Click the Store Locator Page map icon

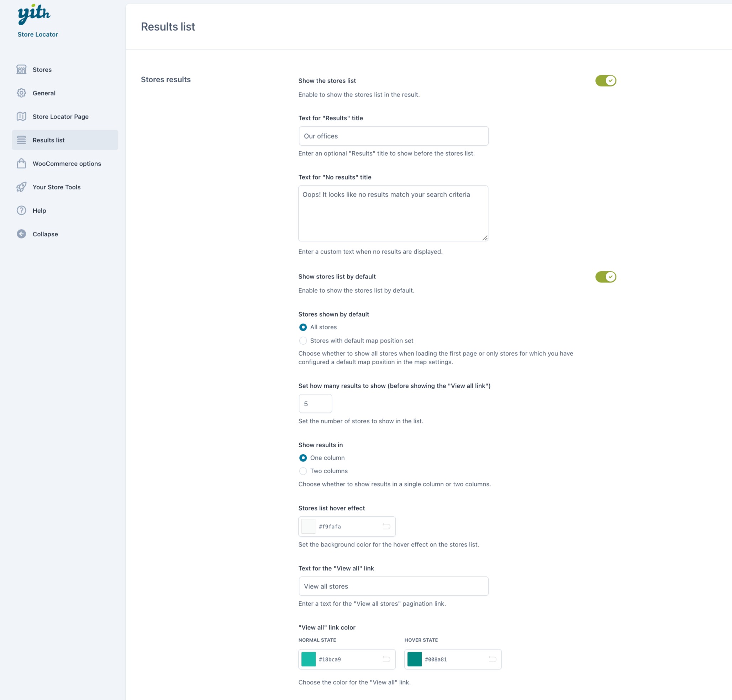[21, 116]
